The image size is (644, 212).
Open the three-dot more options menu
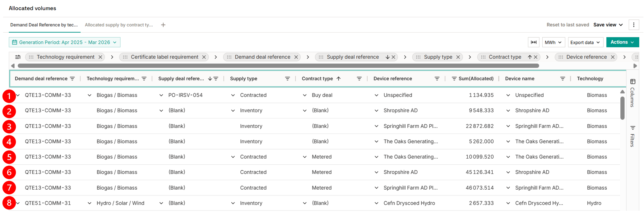tap(634, 25)
